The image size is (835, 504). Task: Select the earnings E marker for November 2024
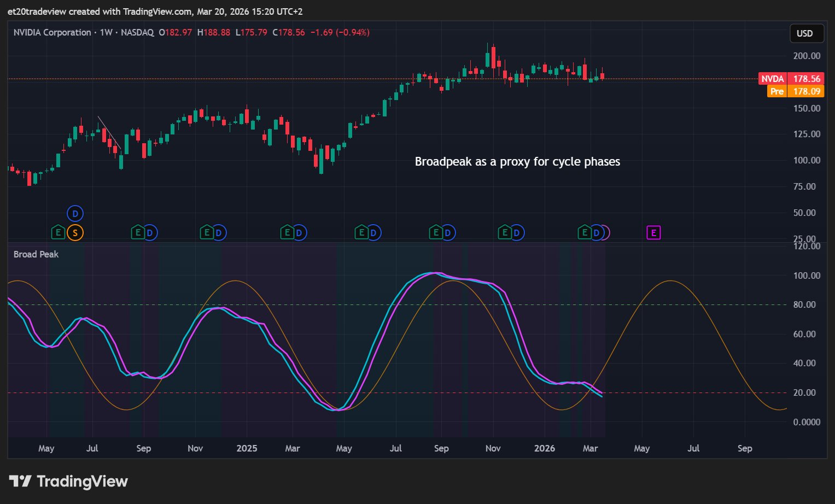[207, 233]
